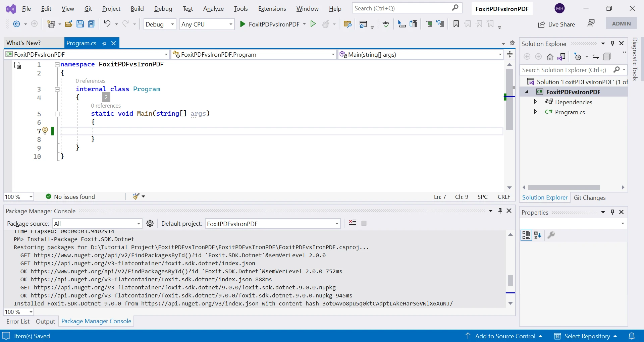The height and width of the screenshot is (342, 644).
Task: Open the editor zoom 100 % dropdown
Action: tap(19, 197)
